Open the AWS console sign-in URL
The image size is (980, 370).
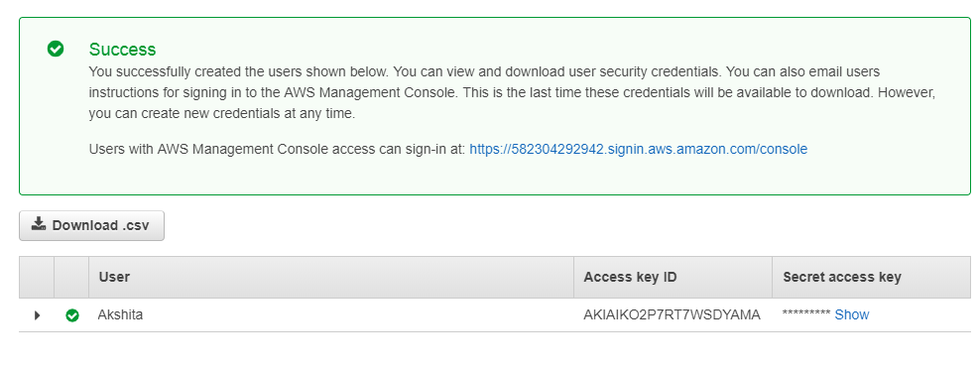pos(638,150)
